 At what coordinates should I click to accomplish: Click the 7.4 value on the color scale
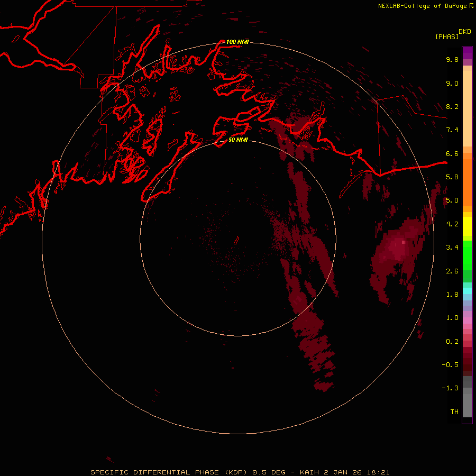point(452,130)
